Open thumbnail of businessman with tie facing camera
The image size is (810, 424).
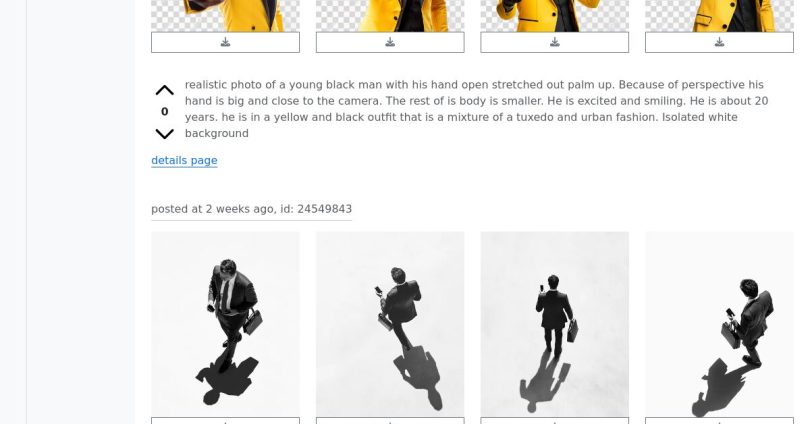[225, 324]
